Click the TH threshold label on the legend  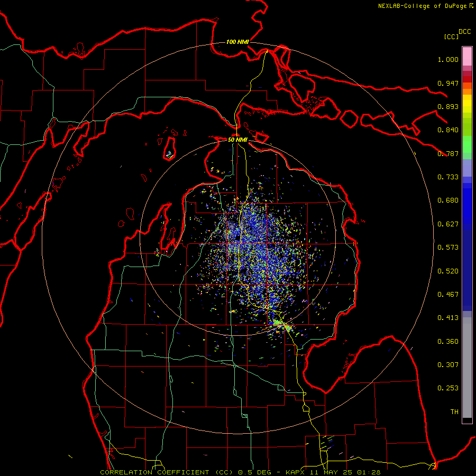pos(454,412)
